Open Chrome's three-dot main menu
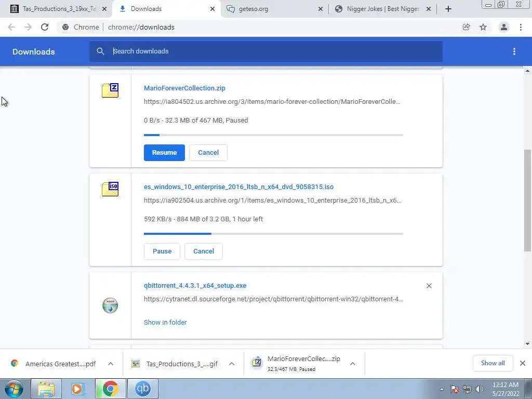532x399 pixels. tap(521, 27)
